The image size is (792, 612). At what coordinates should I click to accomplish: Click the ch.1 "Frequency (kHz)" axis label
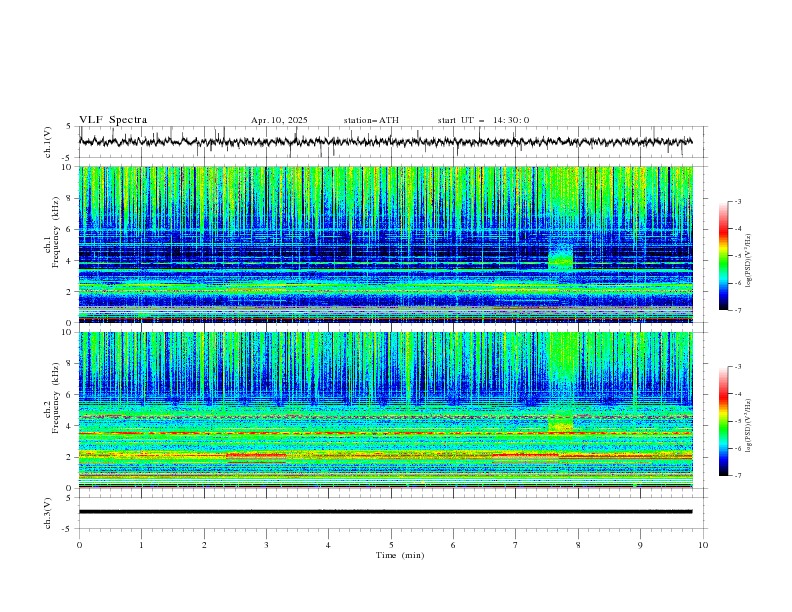(x=55, y=233)
